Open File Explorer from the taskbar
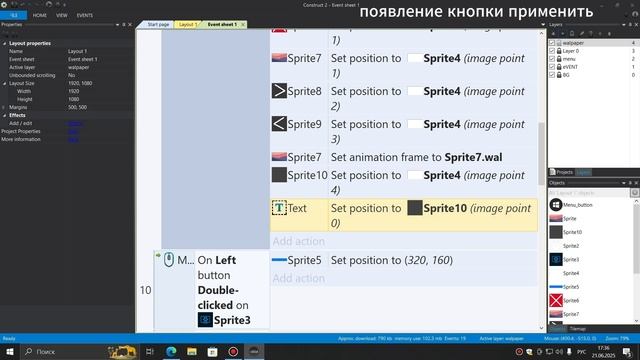Screen dimensions: 640x360 (x=192, y=351)
